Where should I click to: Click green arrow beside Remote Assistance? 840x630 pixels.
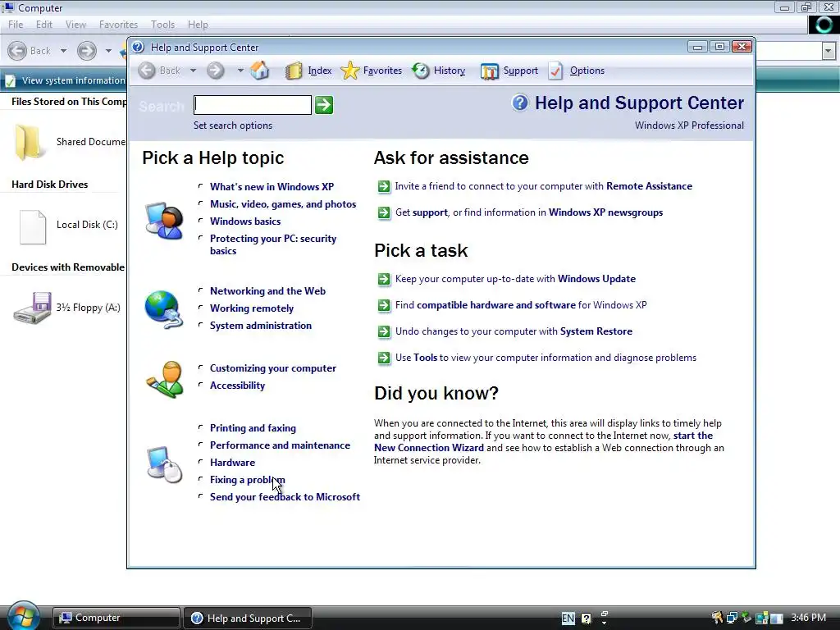(384, 186)
